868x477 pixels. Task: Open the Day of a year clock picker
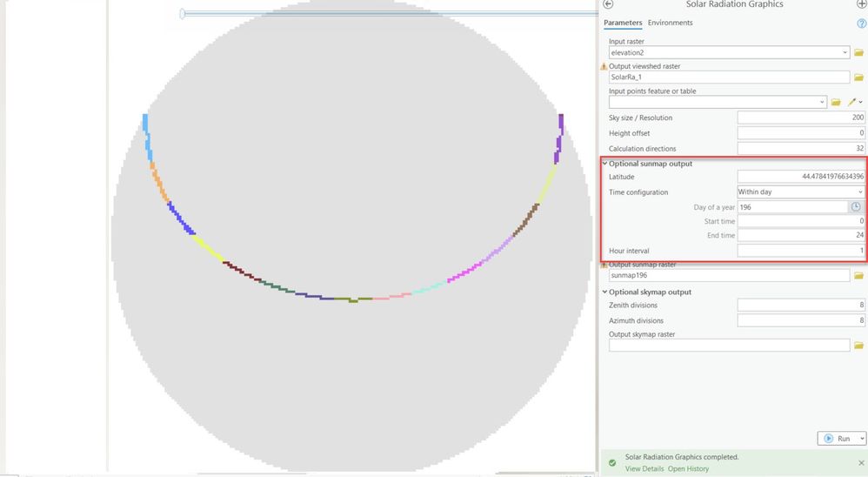855,206
